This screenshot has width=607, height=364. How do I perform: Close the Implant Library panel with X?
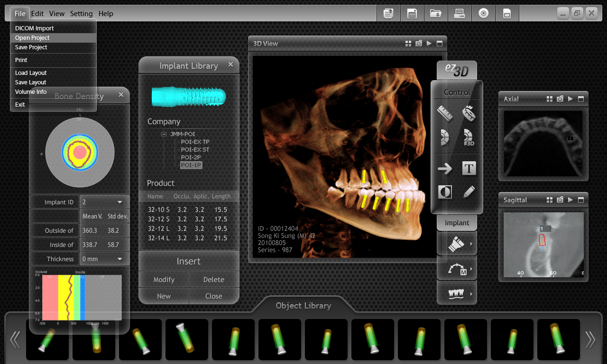click(x=230, y=64)
